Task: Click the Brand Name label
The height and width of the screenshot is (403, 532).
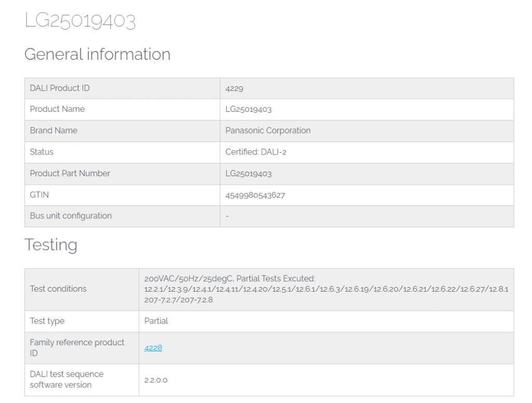Action: click(x=54, y=131)
